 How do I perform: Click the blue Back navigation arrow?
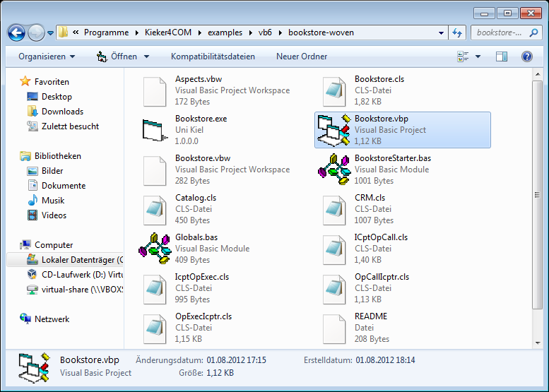[16, 33]
